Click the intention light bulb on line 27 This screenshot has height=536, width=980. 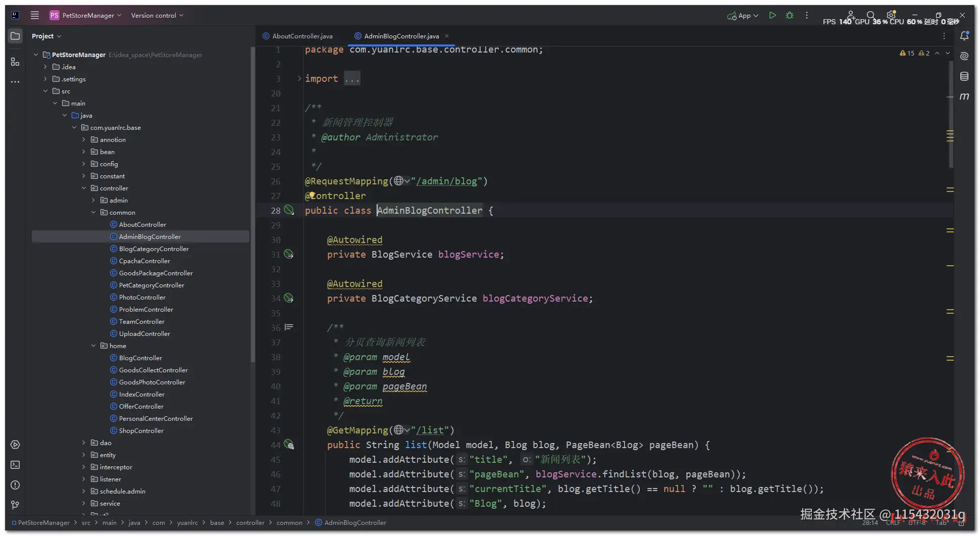[312, 195]
